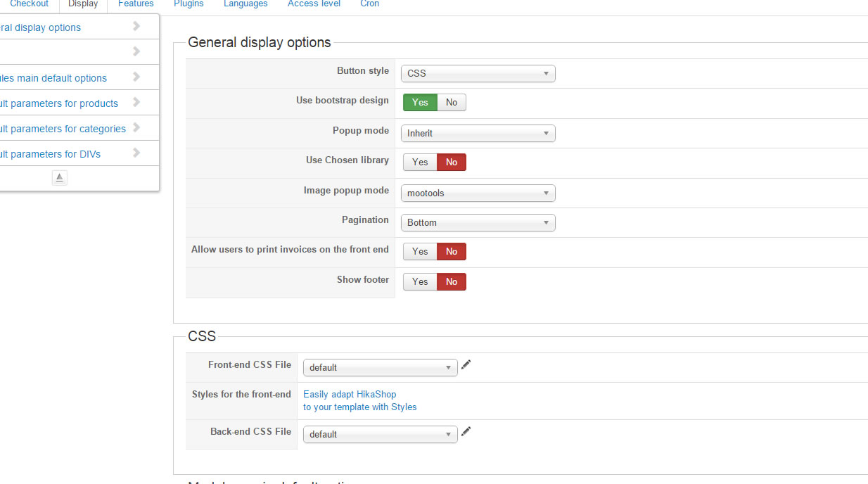Enable Use Chosen library with Yes
The image size is (868, 484).
tap(420, 163)
